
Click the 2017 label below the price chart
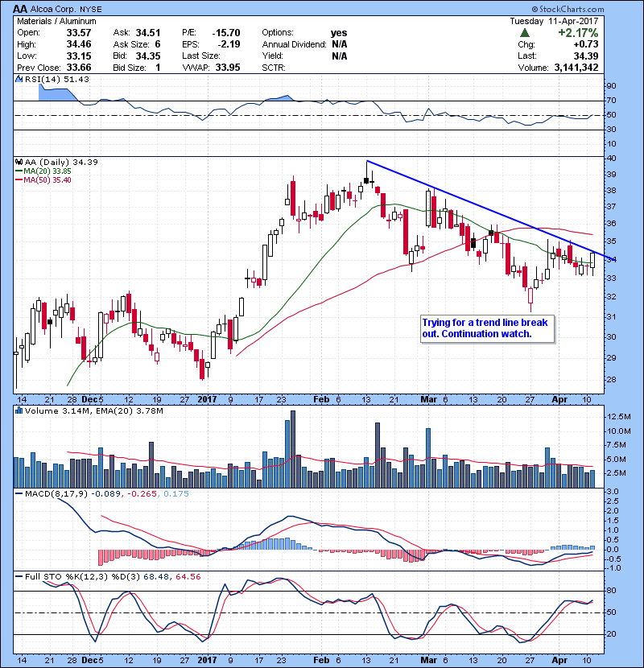[x=207, y=398]
